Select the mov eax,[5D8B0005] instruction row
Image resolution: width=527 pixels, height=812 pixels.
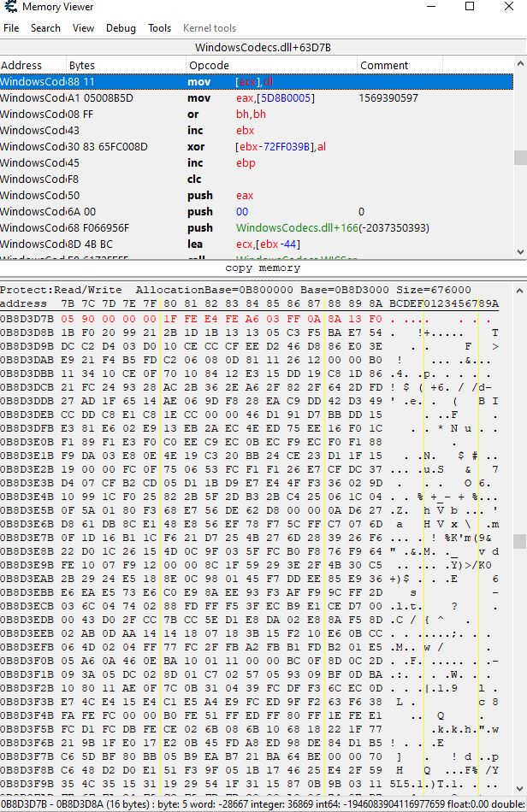click(257, 98)
